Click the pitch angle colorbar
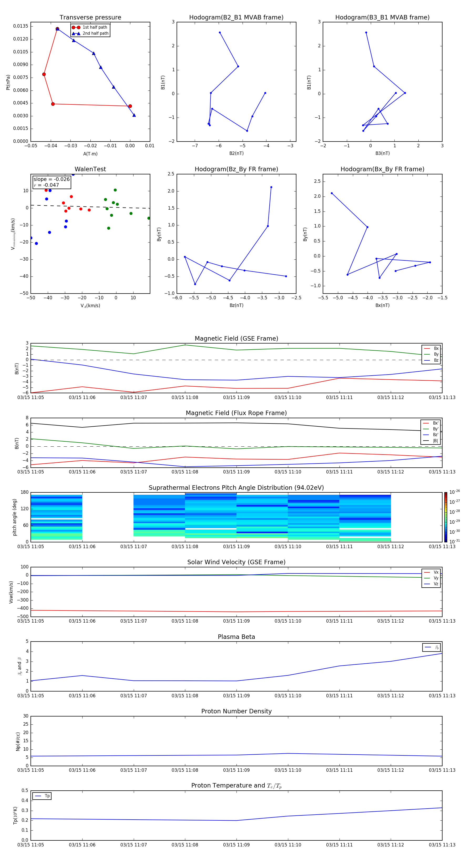The height and width of the screenshot is (868, 473). point(446,517)
